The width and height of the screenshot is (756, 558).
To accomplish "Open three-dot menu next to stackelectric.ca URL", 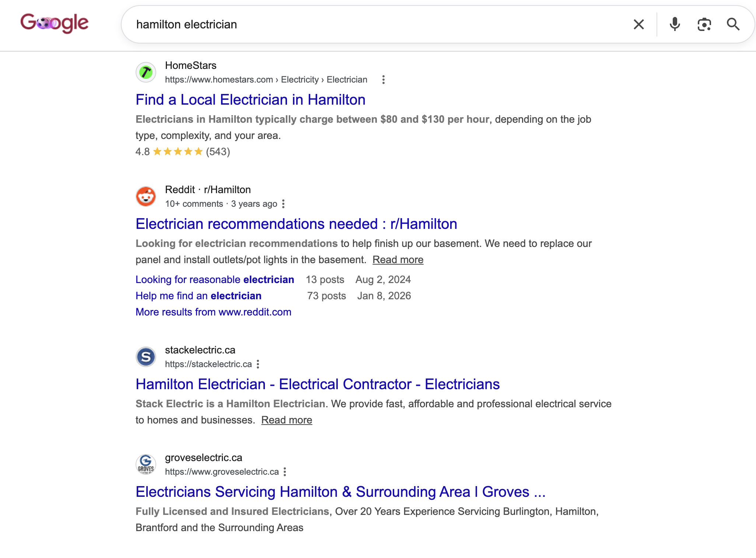I will click(x=258, y=364).
